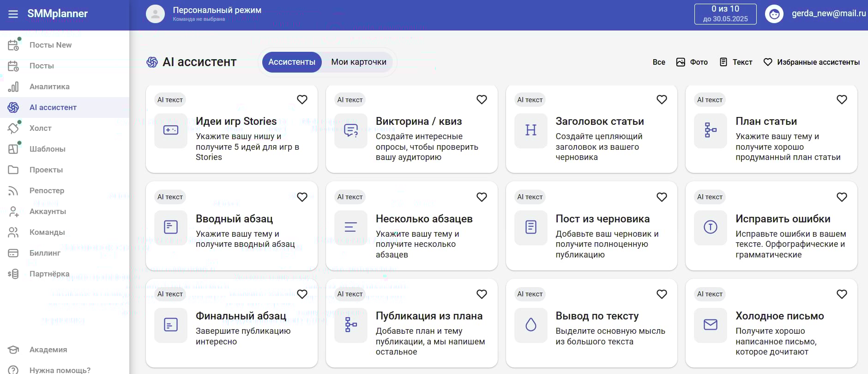Screen dimensions: 868x374
Task: Click the Холст pen icon in sidebar
Action: [x=13, y=128]
